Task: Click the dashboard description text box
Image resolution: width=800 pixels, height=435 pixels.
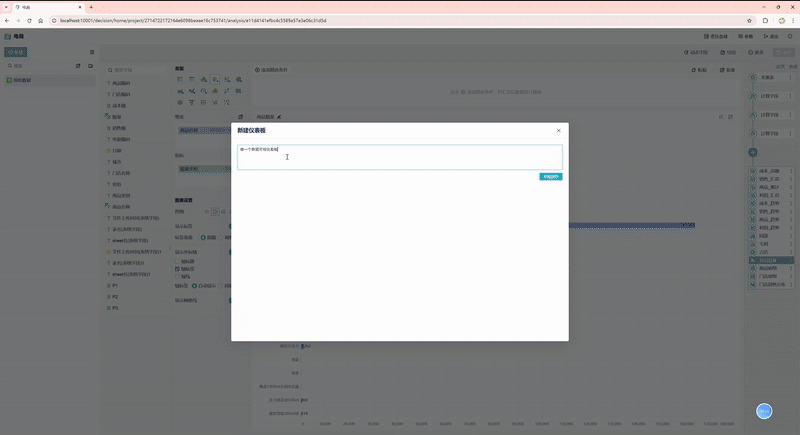Action: (x=399, y=157)
